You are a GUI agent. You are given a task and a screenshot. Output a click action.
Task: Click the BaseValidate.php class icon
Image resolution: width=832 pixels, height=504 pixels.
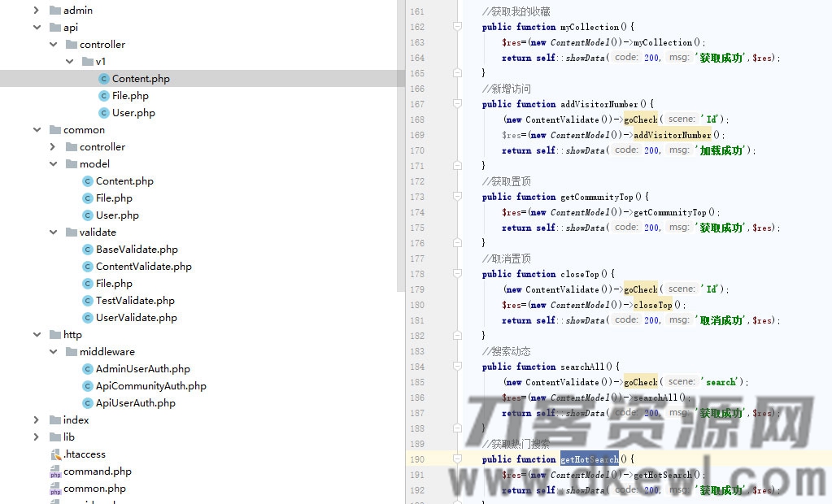(x=88, y=249)
